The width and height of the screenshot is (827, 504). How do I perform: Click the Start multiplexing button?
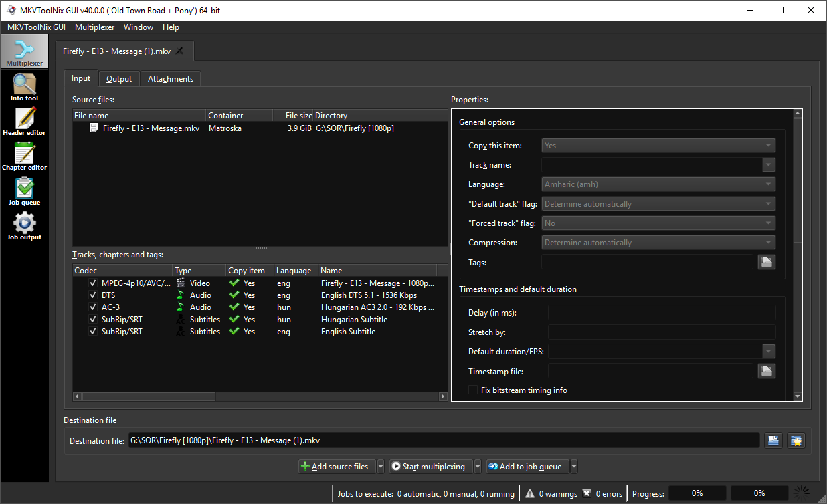click(x=430, y=467)
